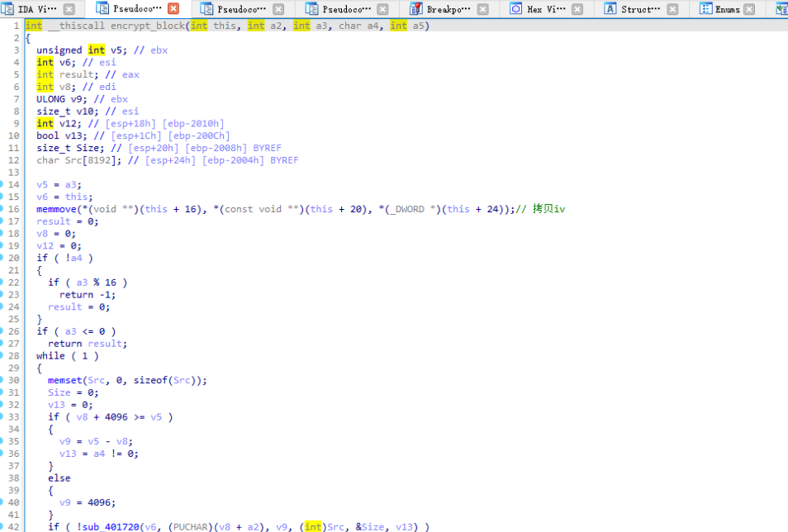Close the active Pseudocode tab with red X

coord(173,9)
